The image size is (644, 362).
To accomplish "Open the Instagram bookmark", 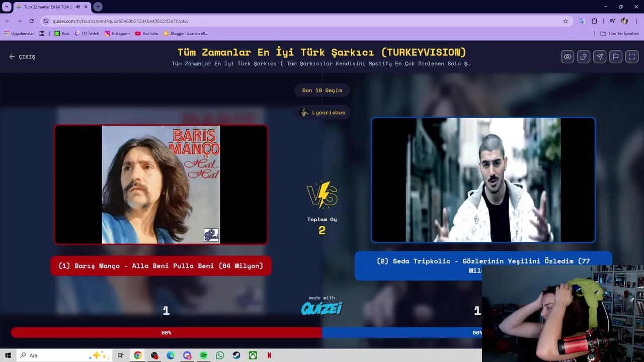I will point(117,34).
